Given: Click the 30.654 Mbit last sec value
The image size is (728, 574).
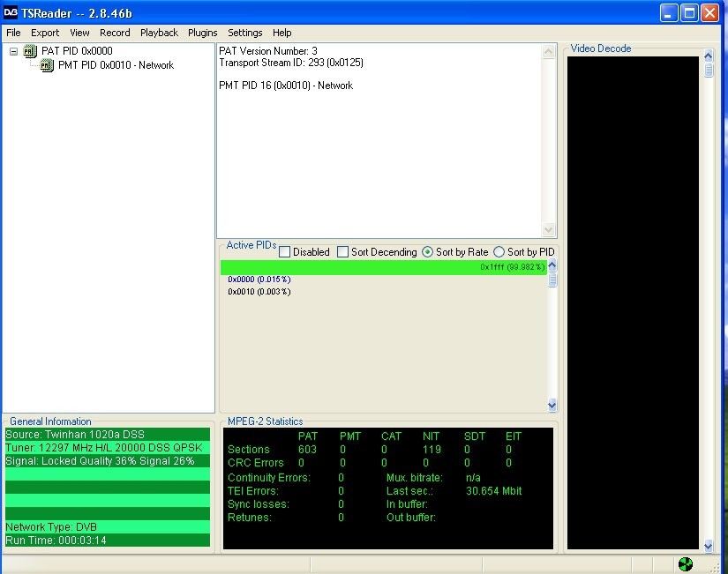Looking at the screenshot, I should click(494, 491).
